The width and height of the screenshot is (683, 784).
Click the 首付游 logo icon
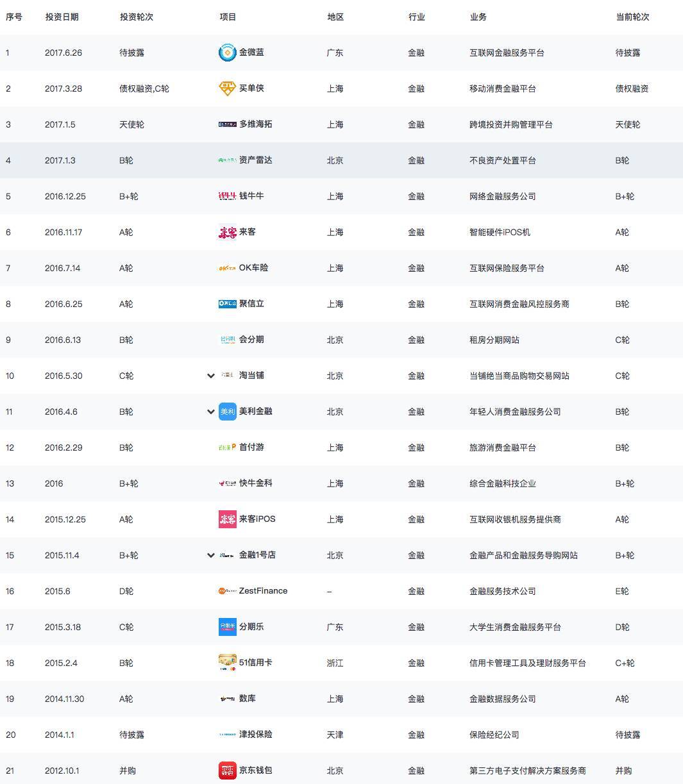coord(228,447)
